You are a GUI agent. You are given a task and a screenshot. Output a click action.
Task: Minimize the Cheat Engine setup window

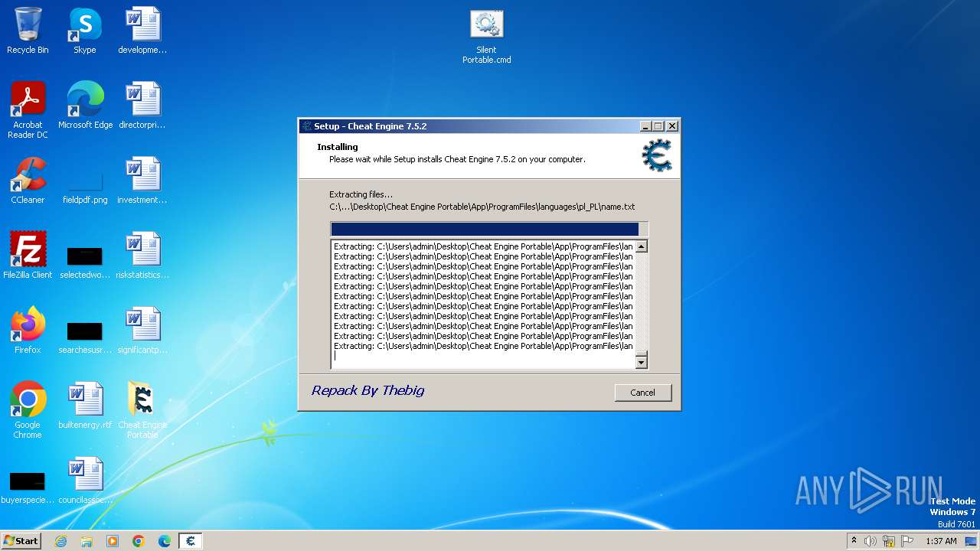coord(645,126)
